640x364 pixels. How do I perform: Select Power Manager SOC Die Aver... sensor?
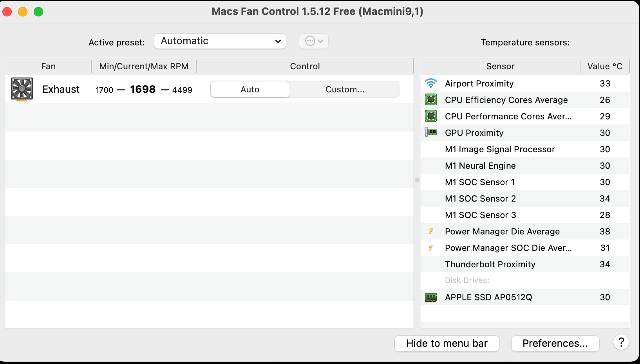point(525,248)
